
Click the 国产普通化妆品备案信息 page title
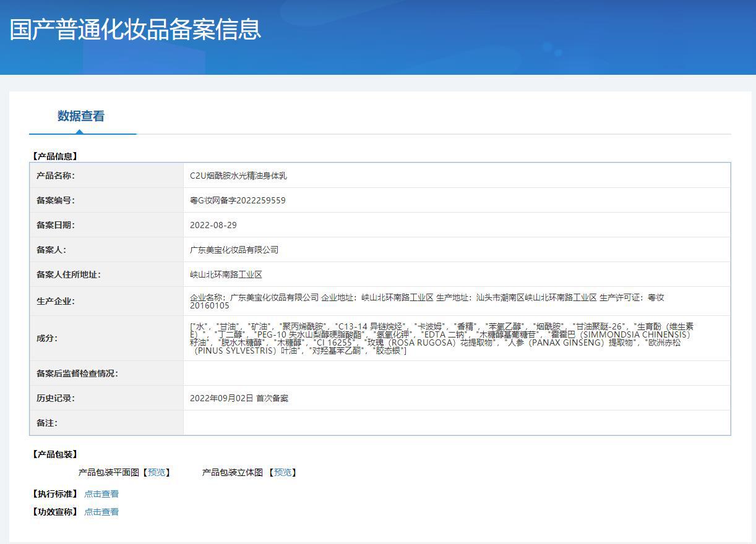(x=135, y=30)
